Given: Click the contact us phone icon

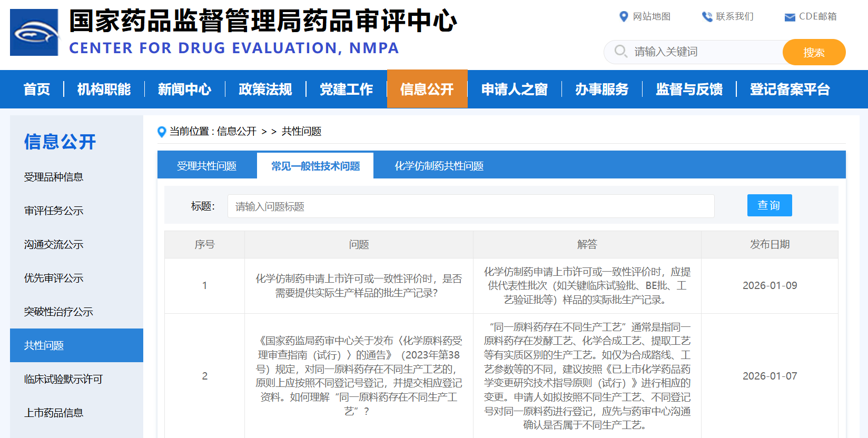Looking at the screenshot, I should click(707, 17).
